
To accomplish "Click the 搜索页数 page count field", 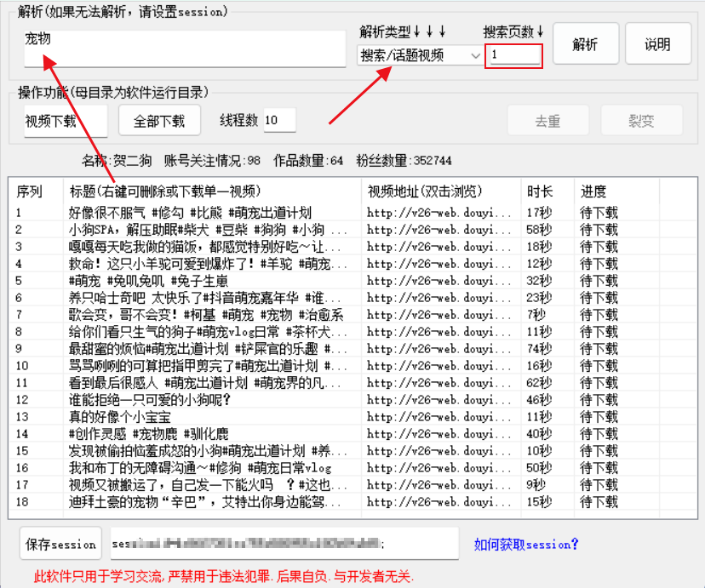I will tap(513, 54).
